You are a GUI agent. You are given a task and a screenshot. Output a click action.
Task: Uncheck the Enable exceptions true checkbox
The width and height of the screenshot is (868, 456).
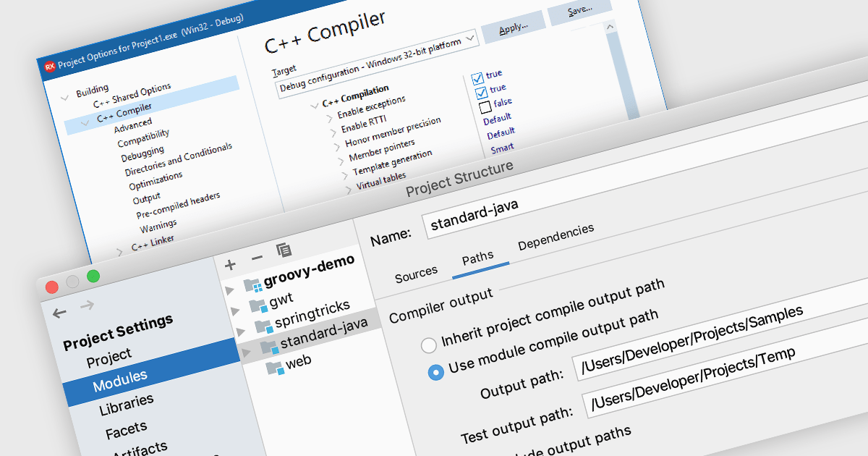click(478, 78)
